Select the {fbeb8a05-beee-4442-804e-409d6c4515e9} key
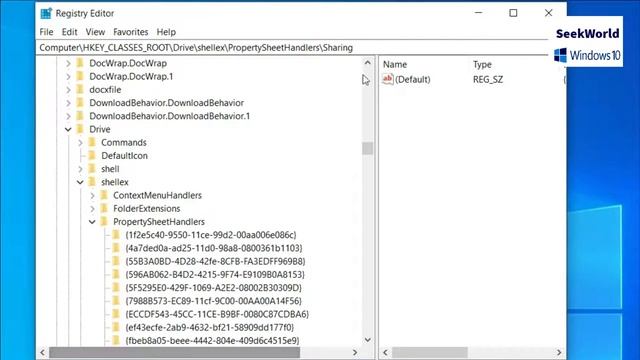Screen dimensions: 640x360 point(212,340)
